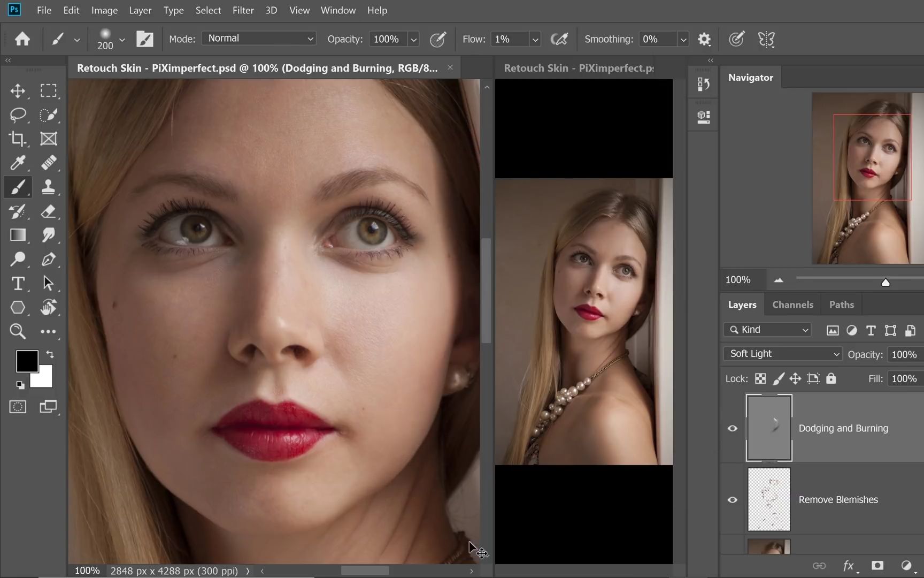Pick the Eyedropper tool
The image size is (924, 578).
tap(18, 163)
